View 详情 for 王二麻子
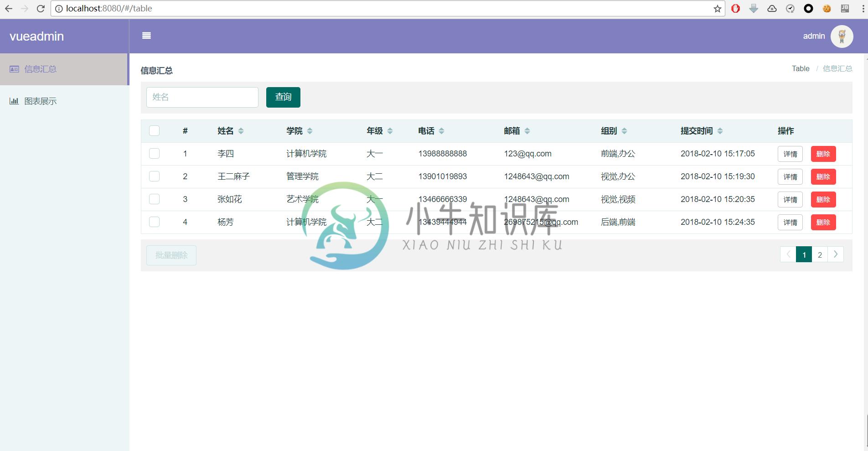The image size is (868, 451). [790, 176]
